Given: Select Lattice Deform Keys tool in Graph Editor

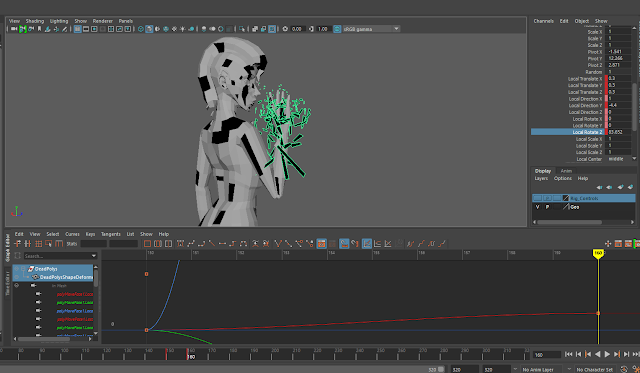Looking at the screenshot, I should coord(38,244).
